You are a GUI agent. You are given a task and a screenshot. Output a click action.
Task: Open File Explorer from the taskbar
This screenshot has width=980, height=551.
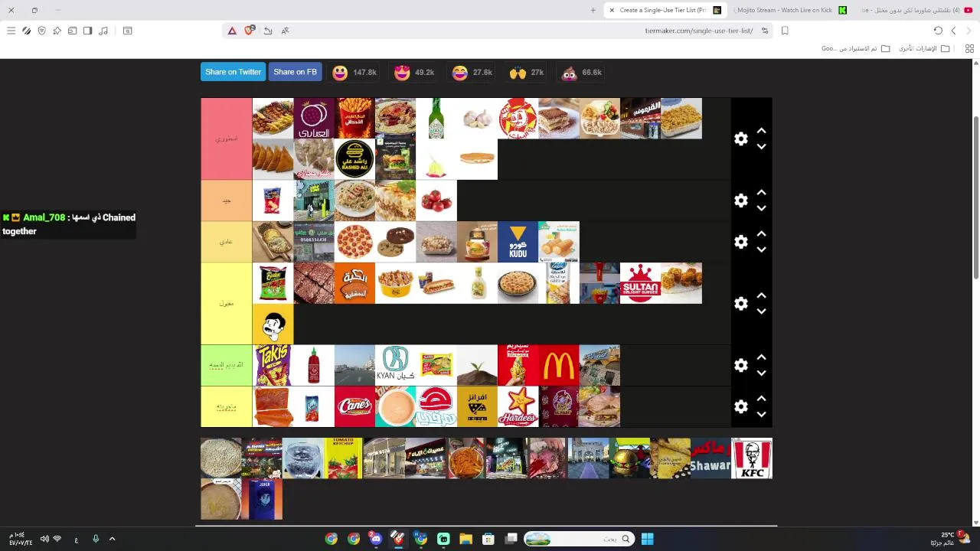pos(465,539)
